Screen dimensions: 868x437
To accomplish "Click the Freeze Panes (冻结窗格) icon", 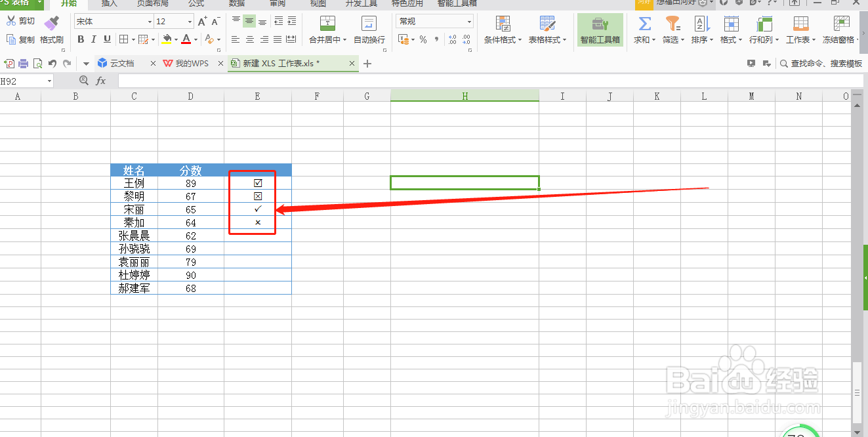I will tap(842, 24).
